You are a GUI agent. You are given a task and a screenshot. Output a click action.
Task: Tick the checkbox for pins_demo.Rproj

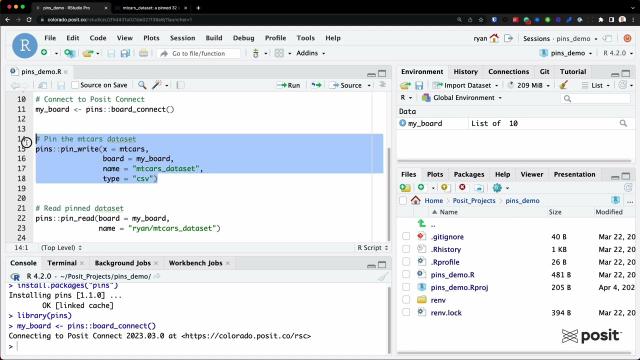(x=406, y=287)
